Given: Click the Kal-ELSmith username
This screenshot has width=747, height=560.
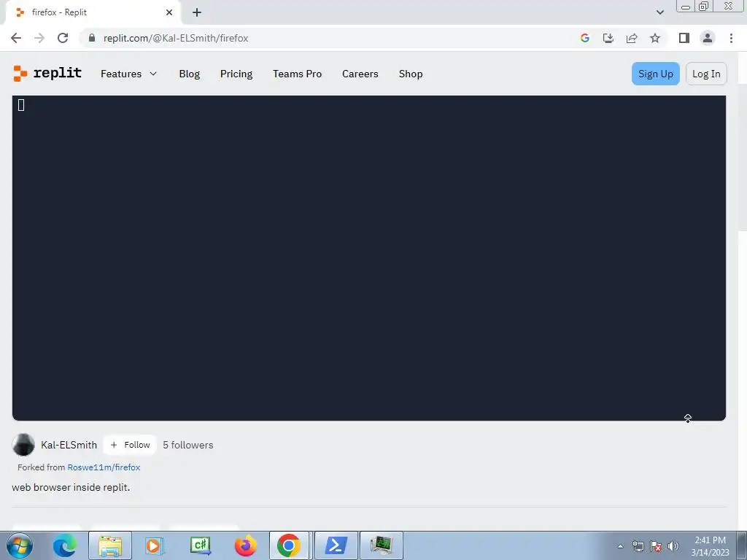Looking at the screenshot, I should point(69,445).
